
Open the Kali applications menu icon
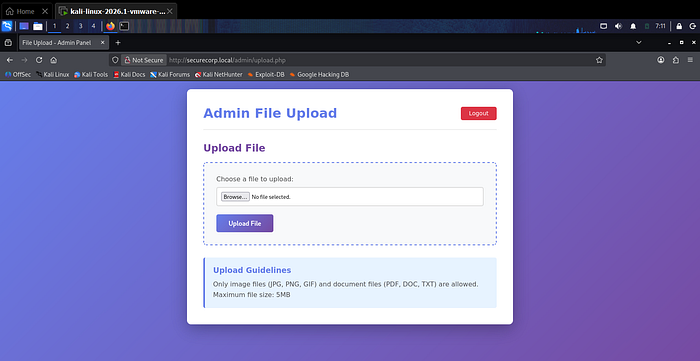(x=7, y=26)
